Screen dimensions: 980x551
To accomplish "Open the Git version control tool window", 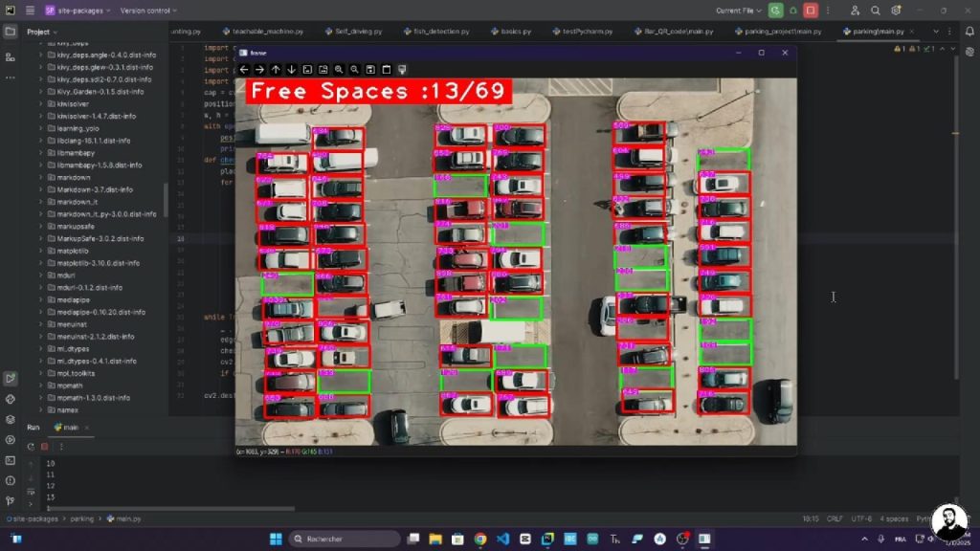I will pyautogui.click(x=10, y=500).
